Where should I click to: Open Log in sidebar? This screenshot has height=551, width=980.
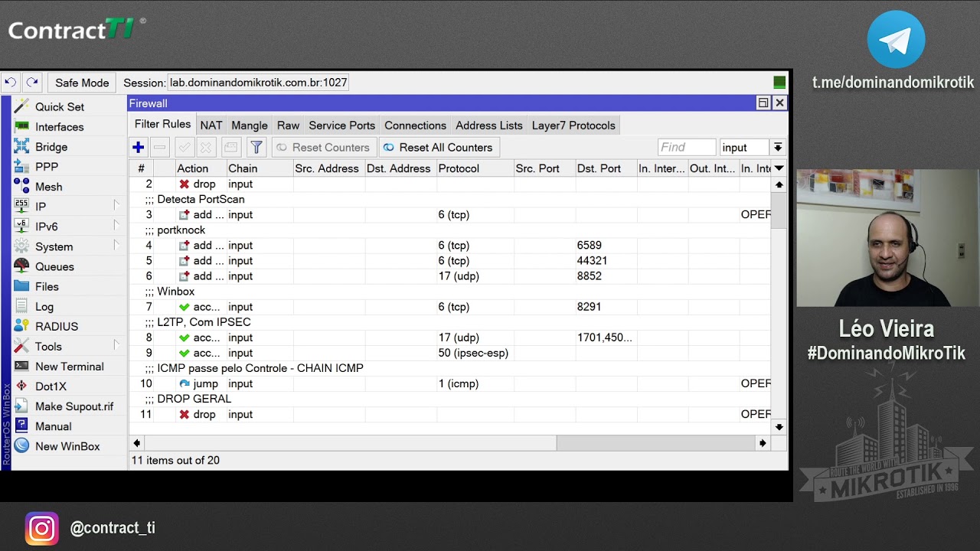point(44,306)
